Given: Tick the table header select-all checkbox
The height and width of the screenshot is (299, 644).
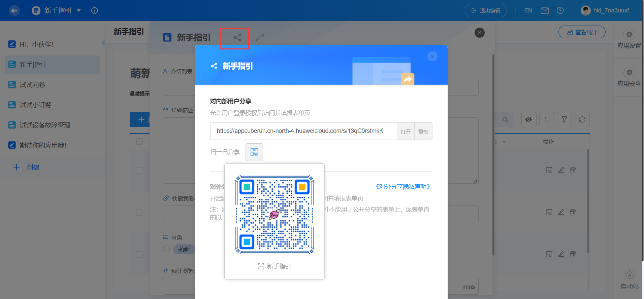Looking at the screenshot, I should coord(139,142).
